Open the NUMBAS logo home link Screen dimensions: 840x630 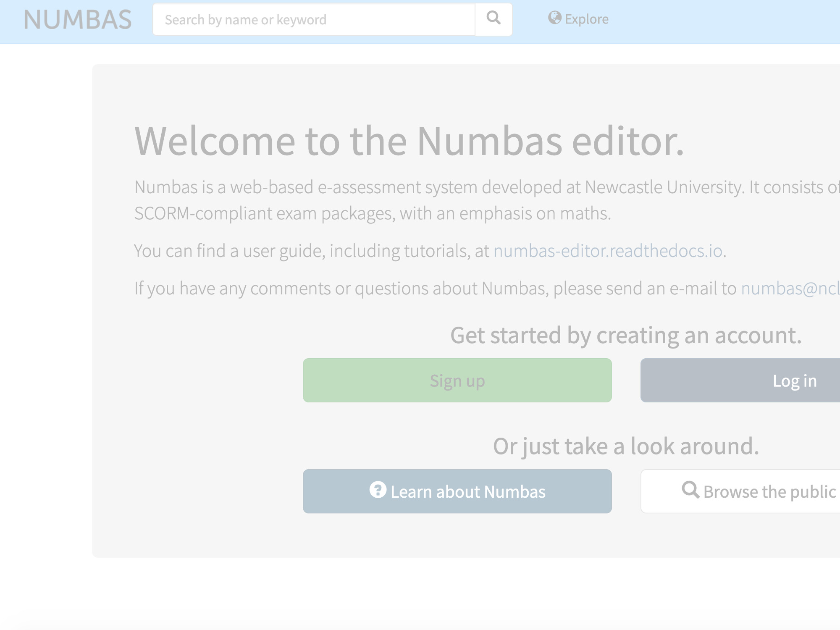(x=78, y=20)
